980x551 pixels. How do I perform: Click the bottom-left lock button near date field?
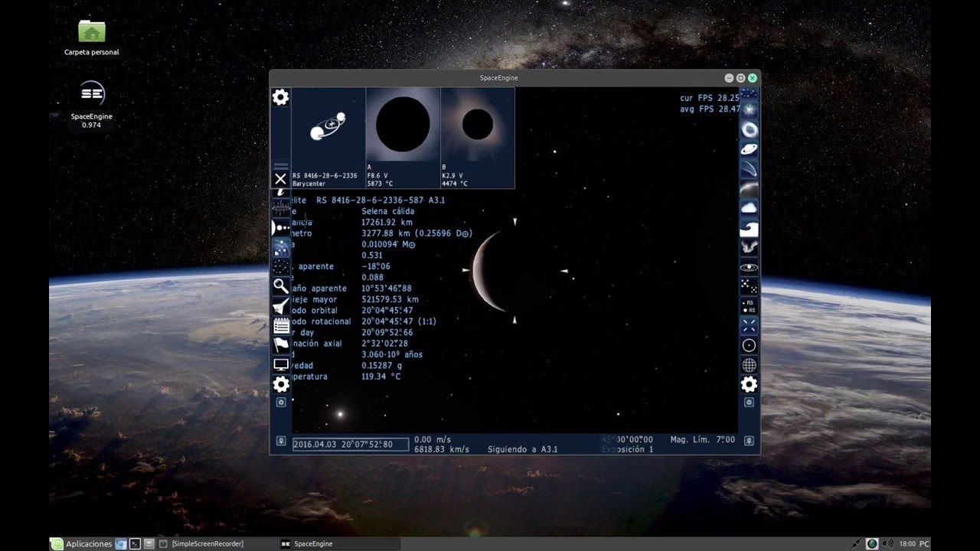(281, 442)
